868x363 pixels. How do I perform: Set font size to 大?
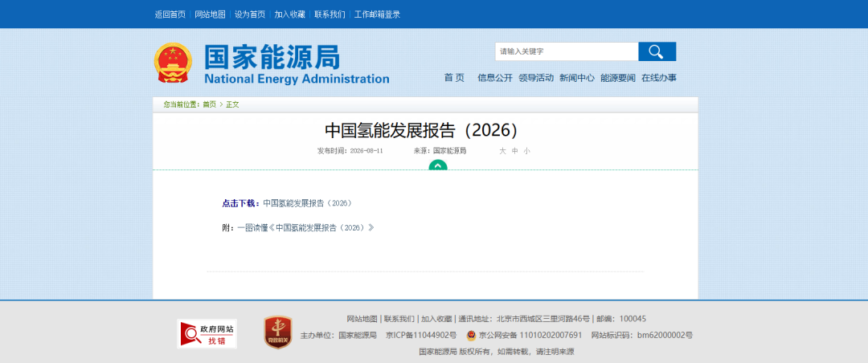(x=502, y=150)
